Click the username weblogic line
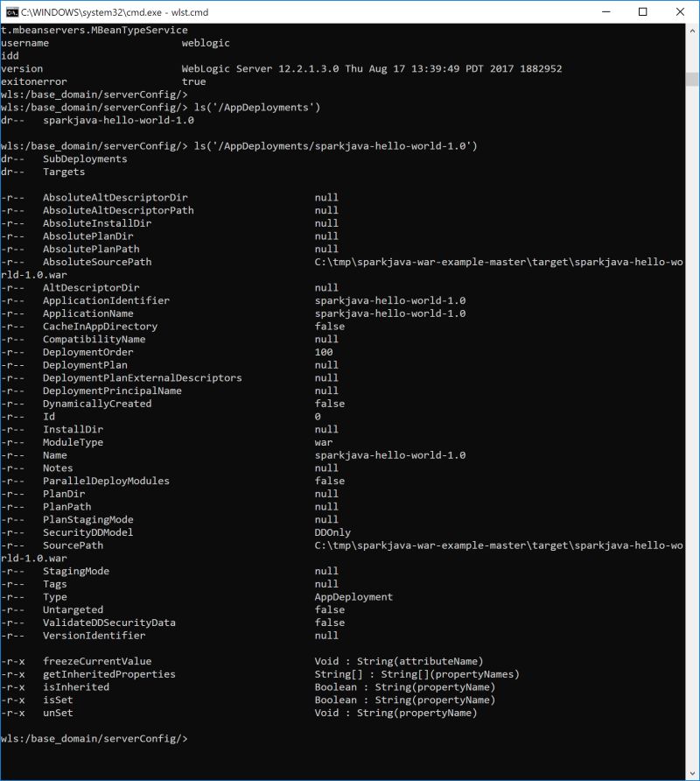Screen dimensions: 700x781 coord(114,43)
